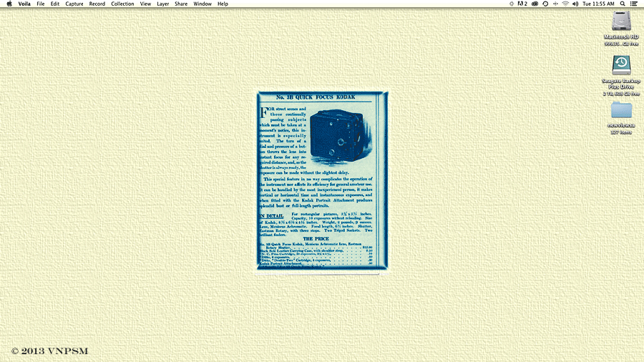Select the Macintosh HD drive icon
Viewport: 644px width, 362px height.
click(621, 21)
